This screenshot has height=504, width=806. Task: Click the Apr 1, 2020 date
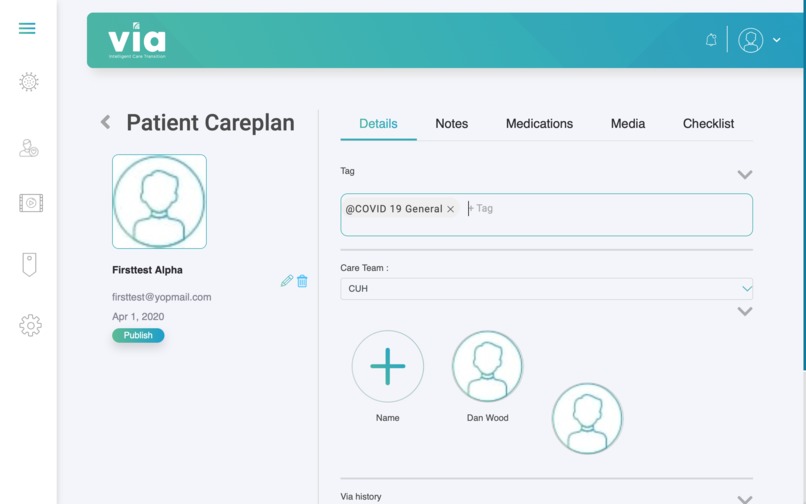[138, 317]
